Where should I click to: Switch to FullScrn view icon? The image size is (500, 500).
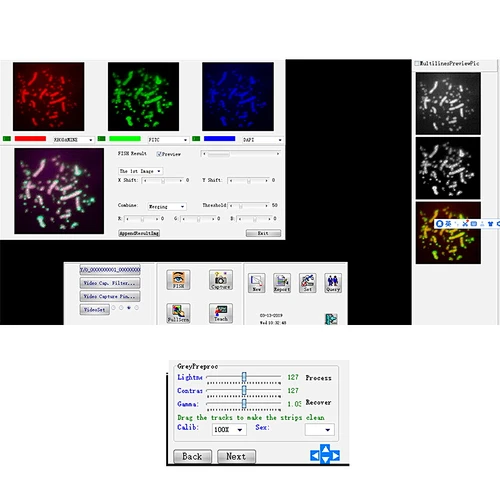click(178, 313)
